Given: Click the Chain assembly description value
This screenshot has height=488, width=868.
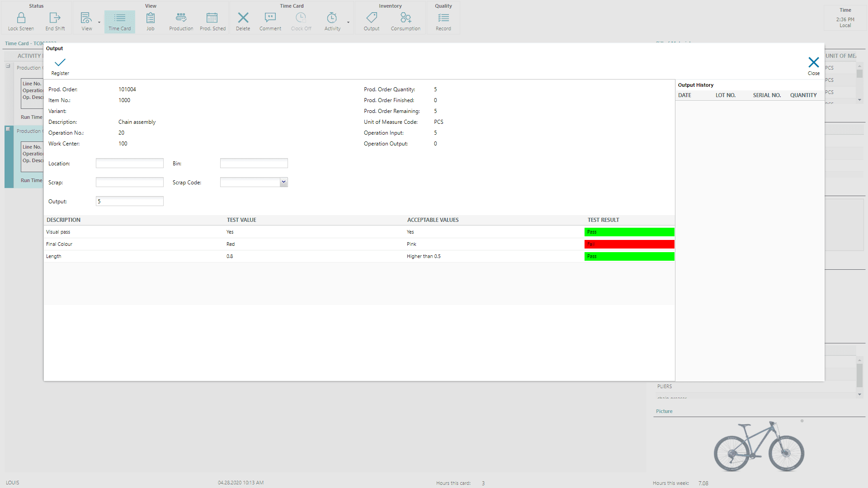Looking at the screenshot, I should click(x=137, y=122).
